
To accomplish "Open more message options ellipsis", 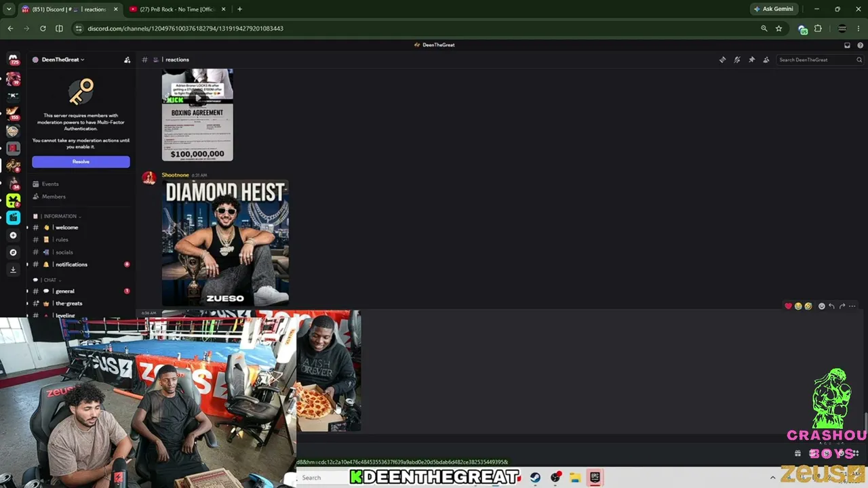I will [852, 306].
